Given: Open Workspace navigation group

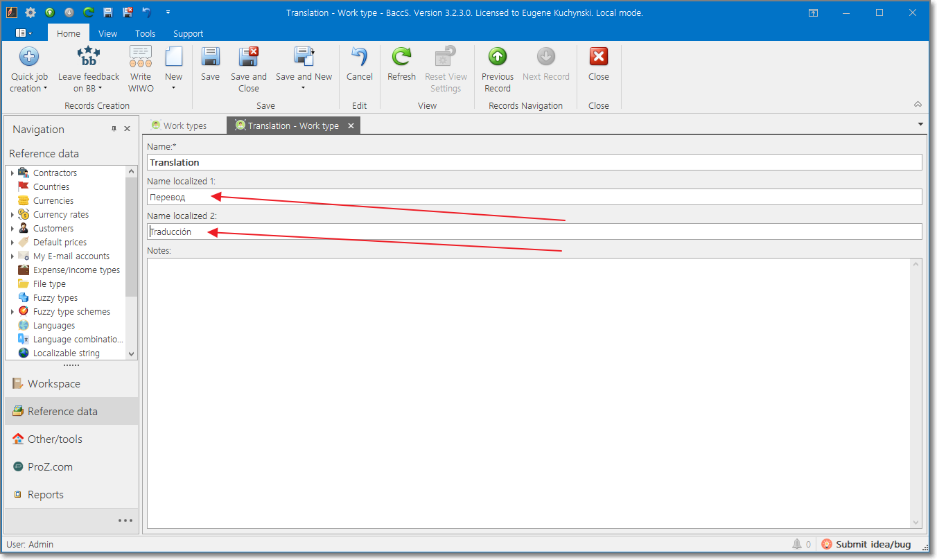Looking at the screenshot, I should tap(71, 383).
